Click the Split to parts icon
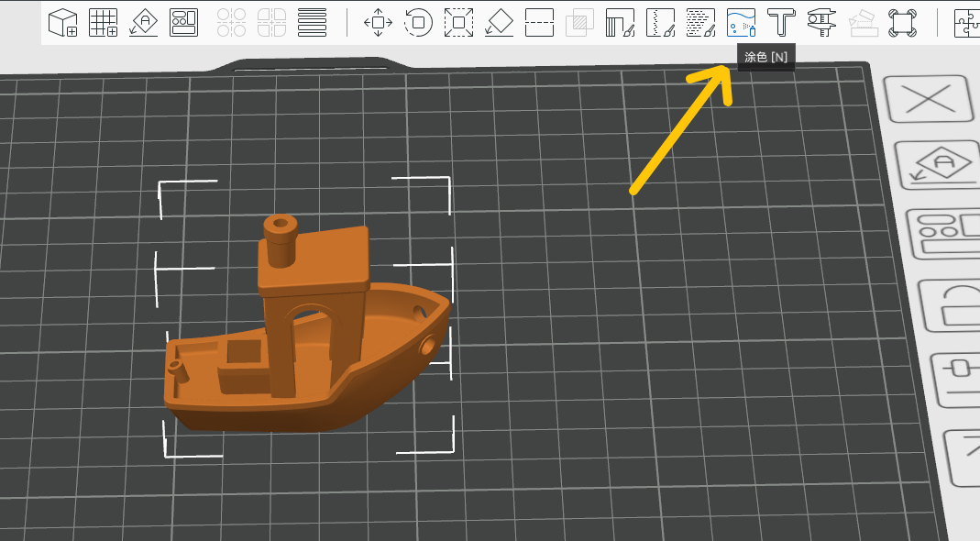The height and width of the screenshot is (541, 980). click(272, 23)
